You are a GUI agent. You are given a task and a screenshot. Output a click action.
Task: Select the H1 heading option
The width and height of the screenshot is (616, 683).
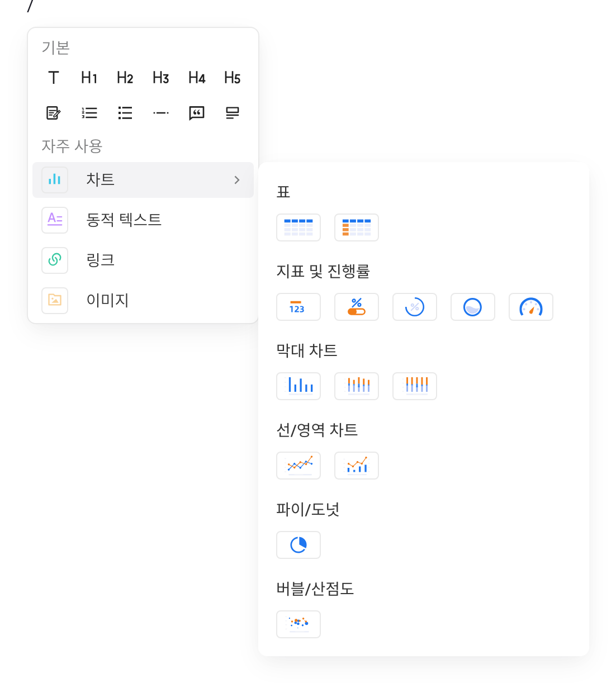pyautogui.click(x=89, y=78)
